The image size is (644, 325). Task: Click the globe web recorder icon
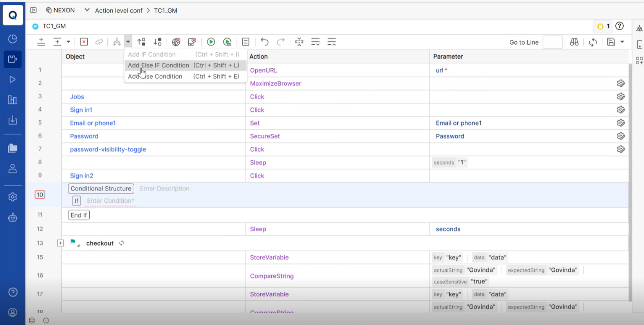click(176, 42)
